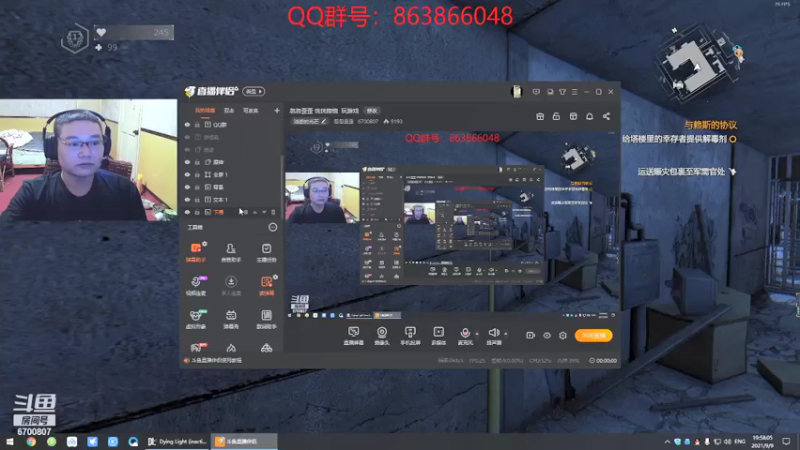Move selected source up arrow

tap(255, 212)
